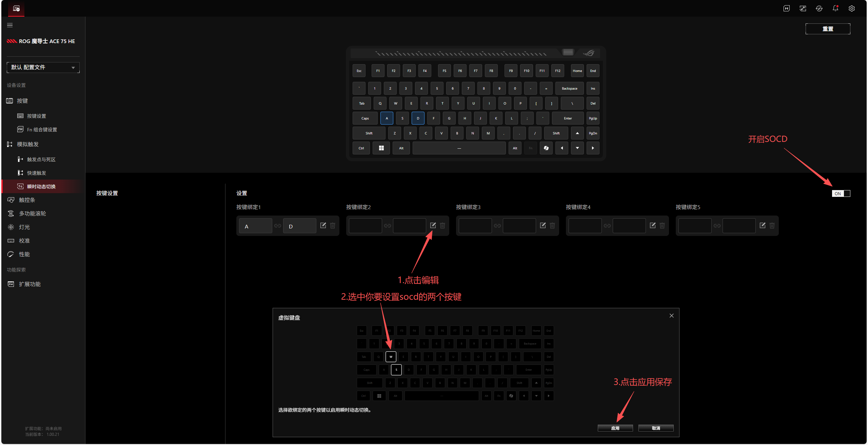Click the Del key on the main keyboard
The height and width of the screenshot is (445, 868).
593,104
